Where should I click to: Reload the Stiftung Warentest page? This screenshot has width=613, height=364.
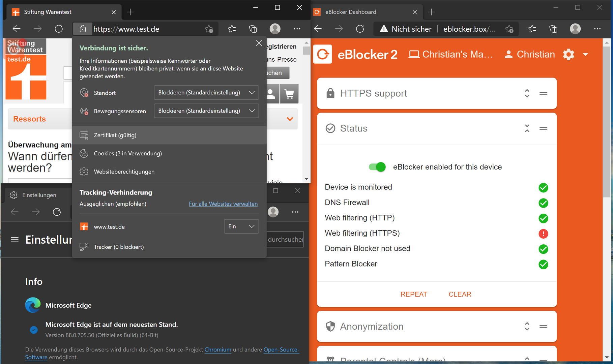59,29
